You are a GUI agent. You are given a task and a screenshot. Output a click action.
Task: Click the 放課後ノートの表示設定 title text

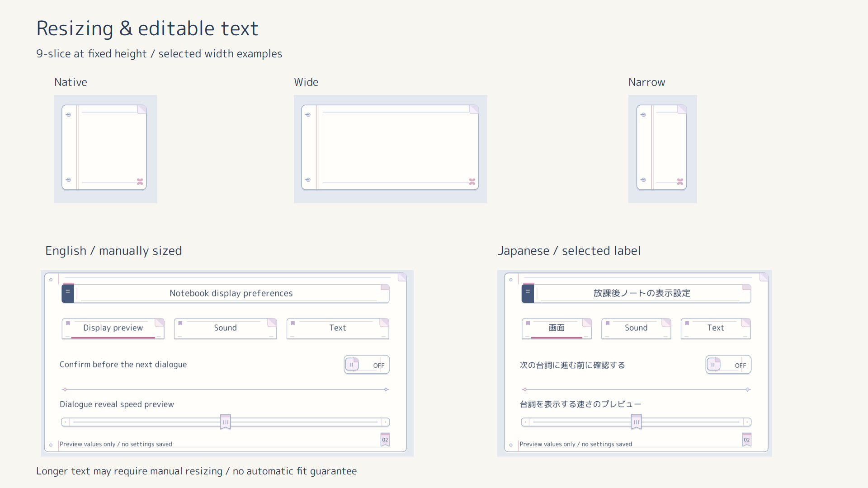point(642,293)
